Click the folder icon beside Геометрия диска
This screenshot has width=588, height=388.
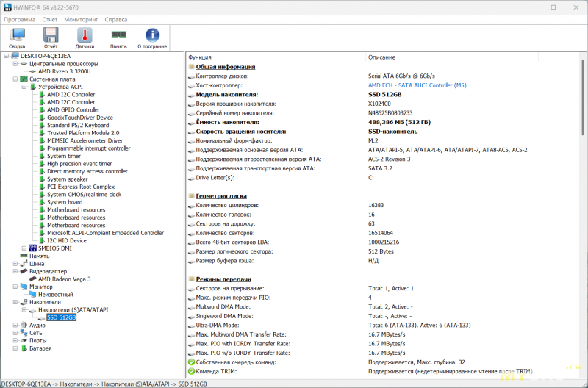coord(191,196)
